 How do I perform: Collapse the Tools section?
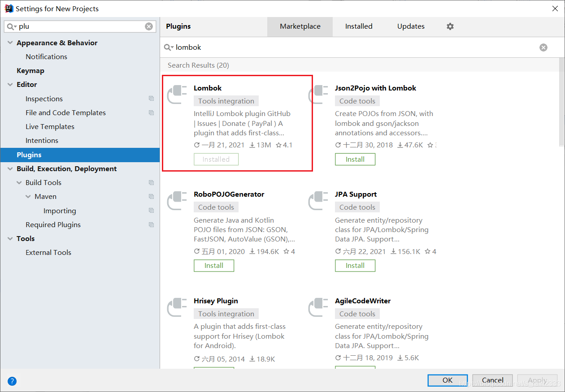(10, 239)
